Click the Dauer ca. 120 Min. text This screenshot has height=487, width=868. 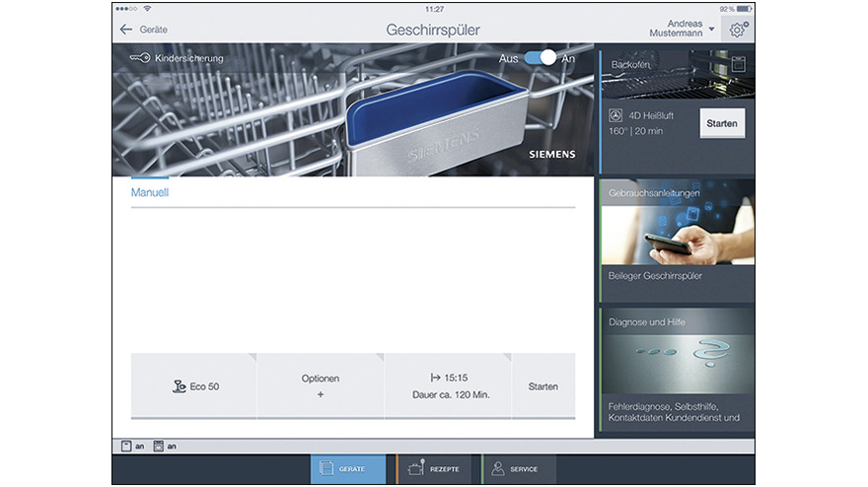pyautogui.click(x=451, y=394)
